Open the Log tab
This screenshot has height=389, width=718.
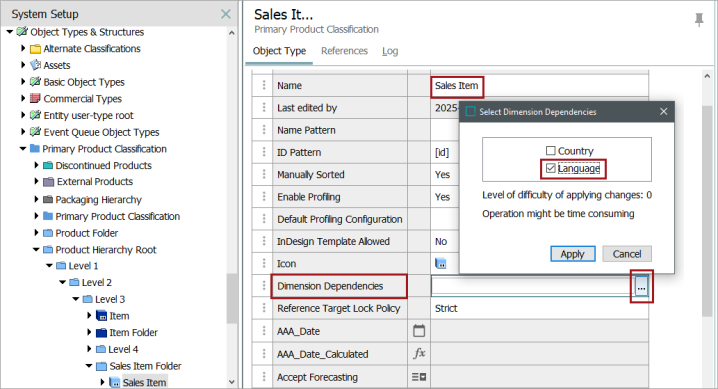point(390,51)
